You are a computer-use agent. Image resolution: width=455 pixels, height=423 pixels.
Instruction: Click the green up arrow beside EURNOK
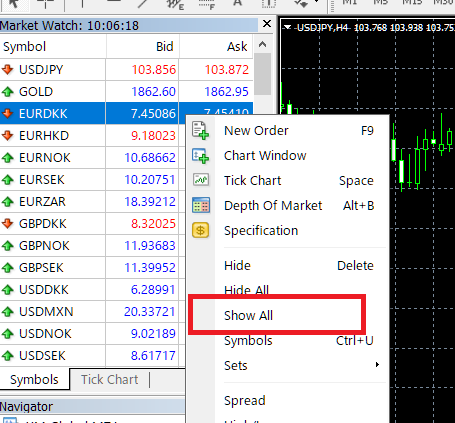(x=7, y=158)
